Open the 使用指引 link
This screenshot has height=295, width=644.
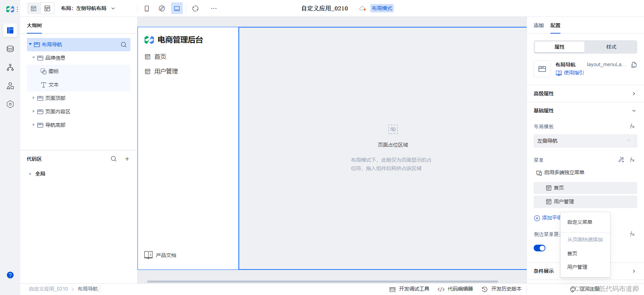pos(570,73)
